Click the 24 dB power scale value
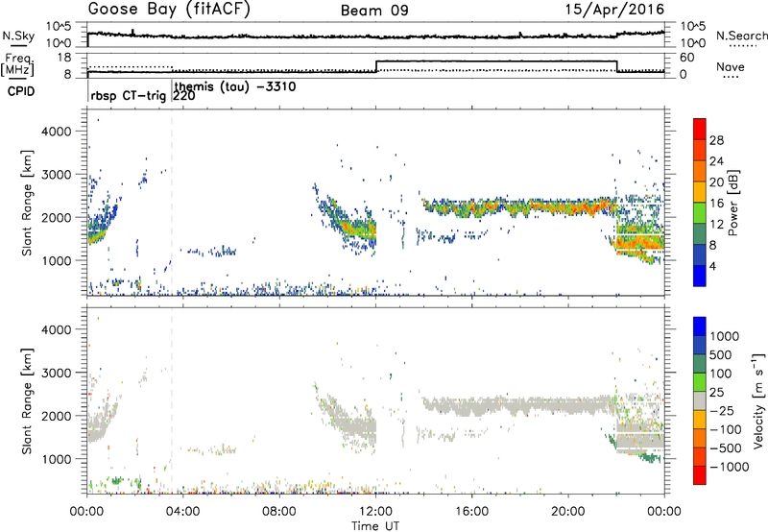 click(x=716, y=161)
